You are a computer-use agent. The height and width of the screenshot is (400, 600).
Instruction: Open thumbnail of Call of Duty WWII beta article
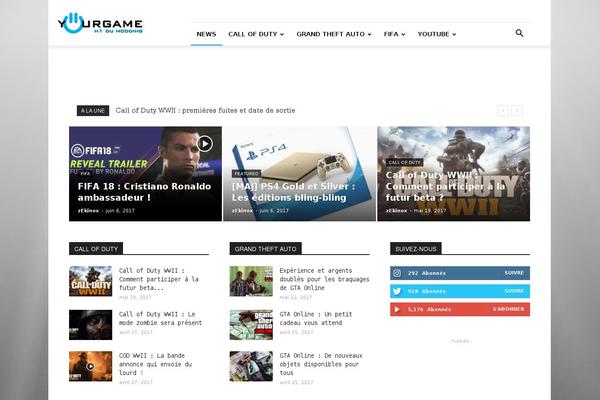click(x=91, y=281)
